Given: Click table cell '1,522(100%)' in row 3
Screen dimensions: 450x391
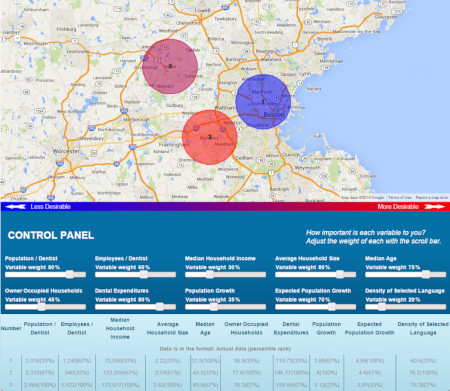Looking at the screenshot, I should [x=77, y=385].
